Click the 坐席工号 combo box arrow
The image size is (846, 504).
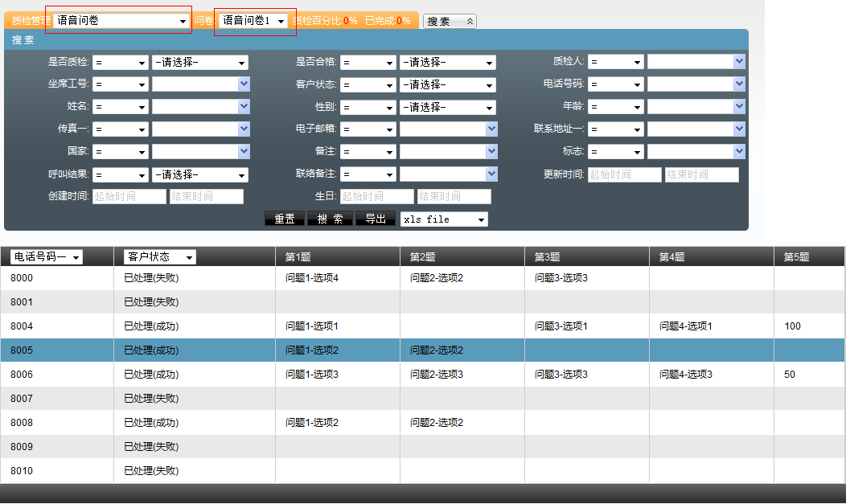point(244,84)
